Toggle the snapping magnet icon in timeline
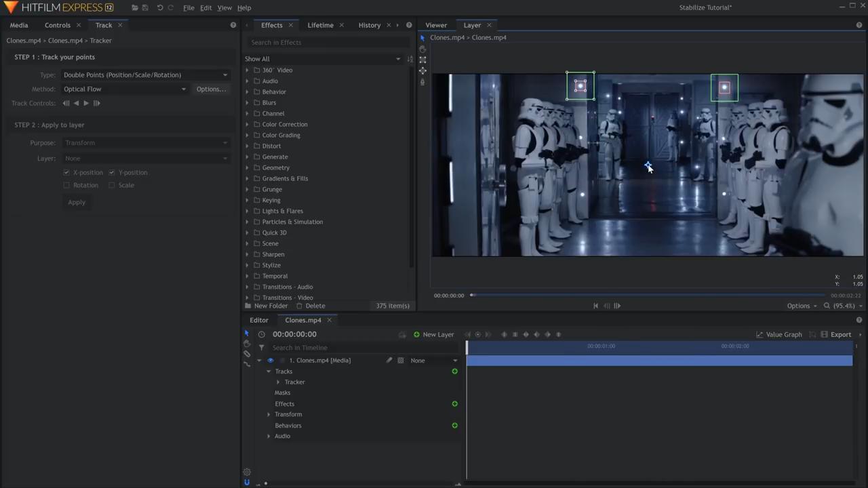Viewport: 868px width, 488px height. [247, 483]
